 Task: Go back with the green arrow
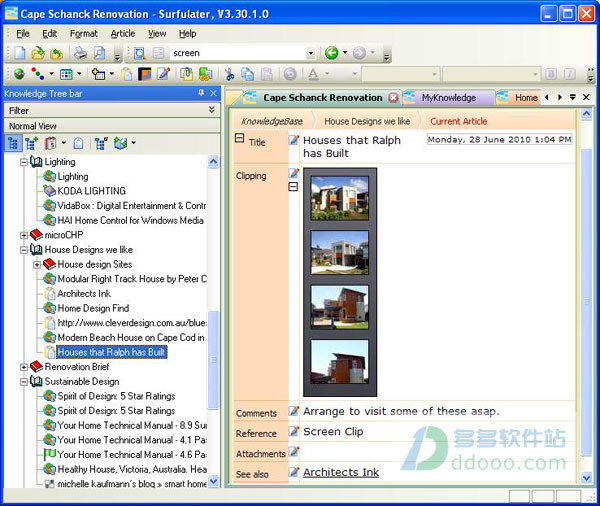(331, 53)
